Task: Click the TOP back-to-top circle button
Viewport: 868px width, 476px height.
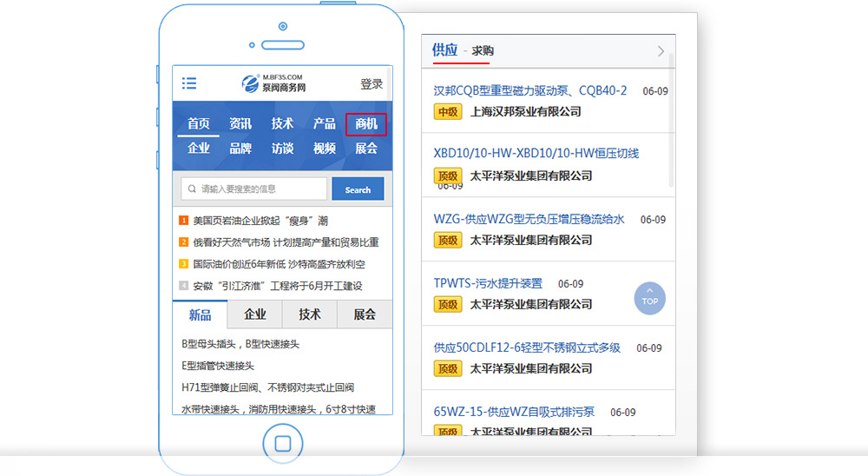Action: (650, 299)
